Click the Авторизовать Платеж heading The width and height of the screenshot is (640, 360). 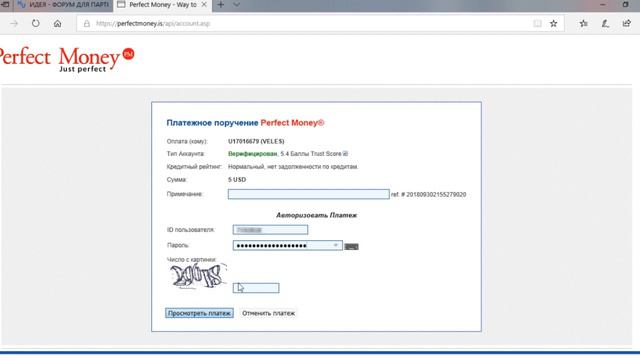pos(316,215)
